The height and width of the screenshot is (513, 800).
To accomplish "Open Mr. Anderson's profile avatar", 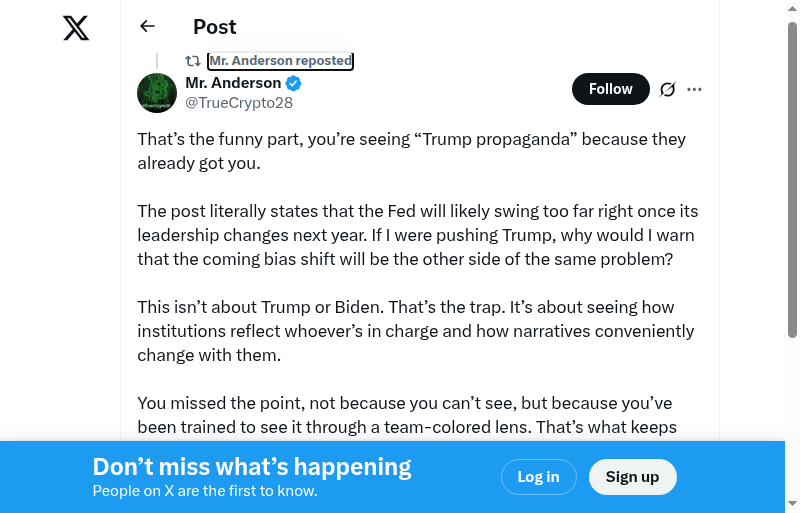I will tap(157, 93).
